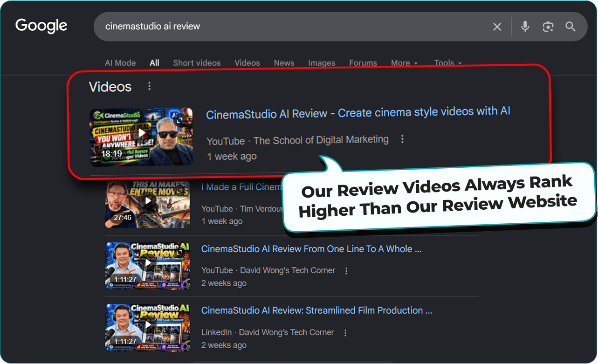598x364 pixels.
Task: Play the 18:19 CinemaStudio review video thumbnail
Action: pyautogui.click(x=141, y=137)
